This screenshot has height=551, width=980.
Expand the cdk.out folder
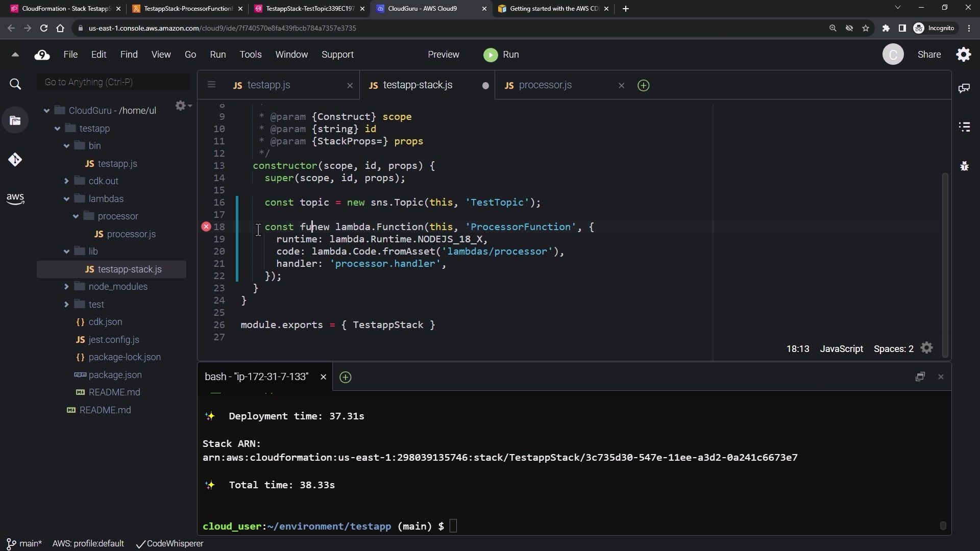pyautogui.click(x=66, y=181)
